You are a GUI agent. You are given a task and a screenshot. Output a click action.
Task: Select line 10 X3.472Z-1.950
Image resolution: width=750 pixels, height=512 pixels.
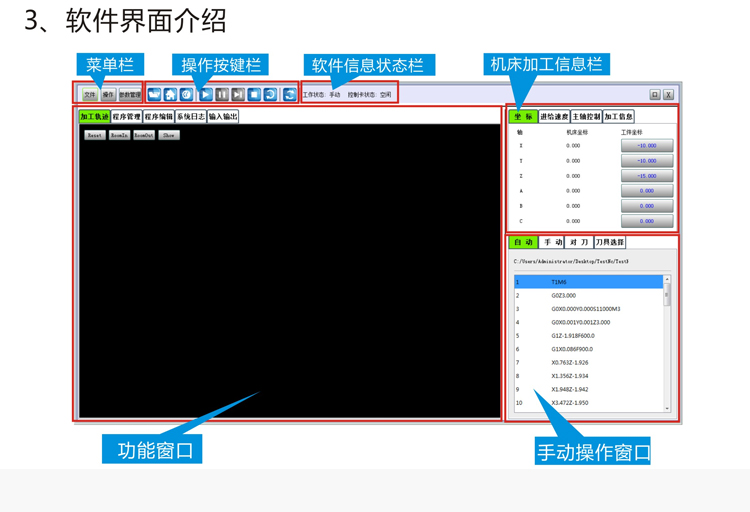coord(589,402)
